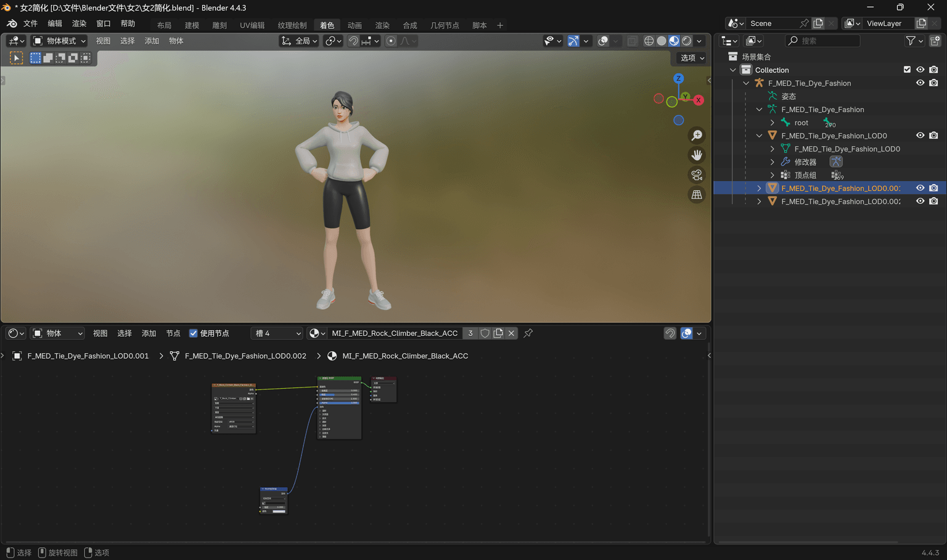Screen dimensions: 947x560
Task: Select material preview viewport shading
Action: (x=674, y=41)
